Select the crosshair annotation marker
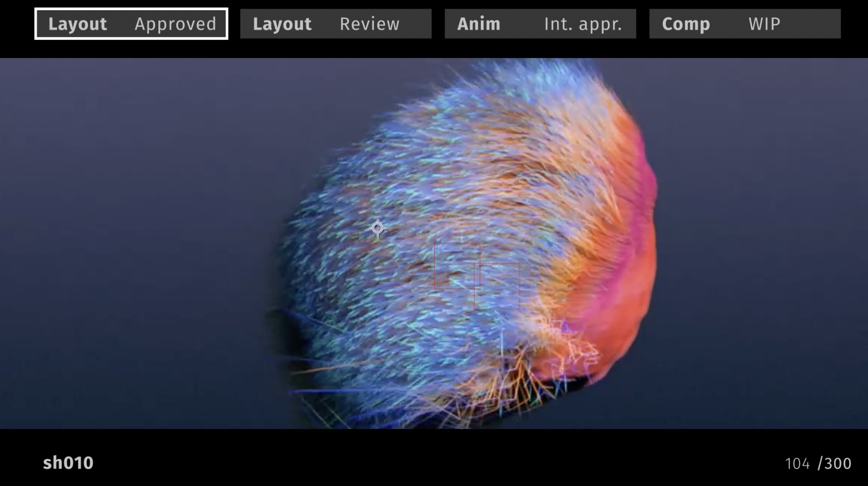The image size is (868, 486). point(378,229)
